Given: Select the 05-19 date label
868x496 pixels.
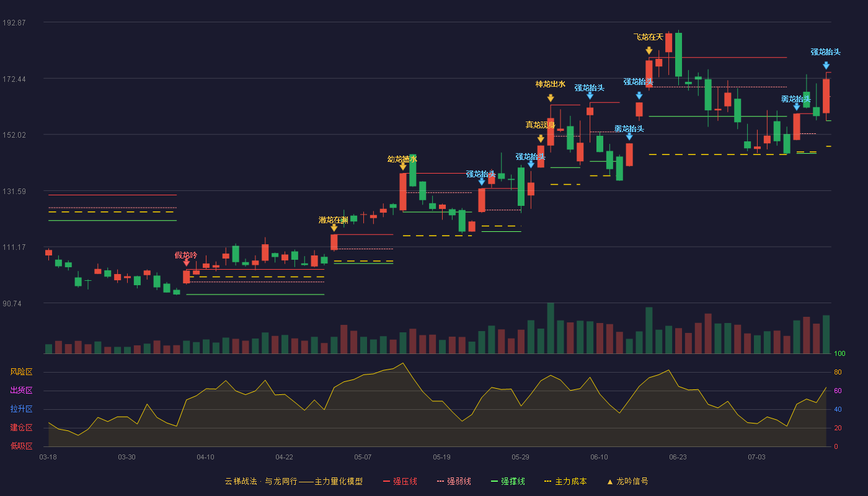Looking at the screenshot, I should 441,457.
